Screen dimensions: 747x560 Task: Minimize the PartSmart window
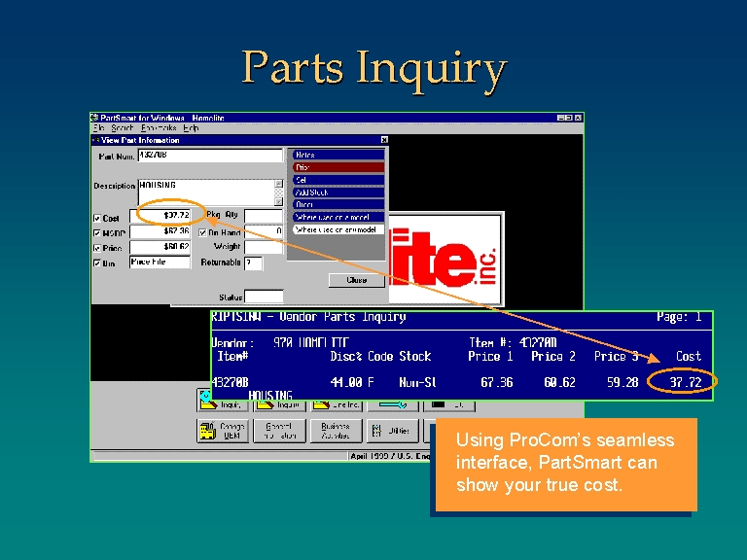560,118
